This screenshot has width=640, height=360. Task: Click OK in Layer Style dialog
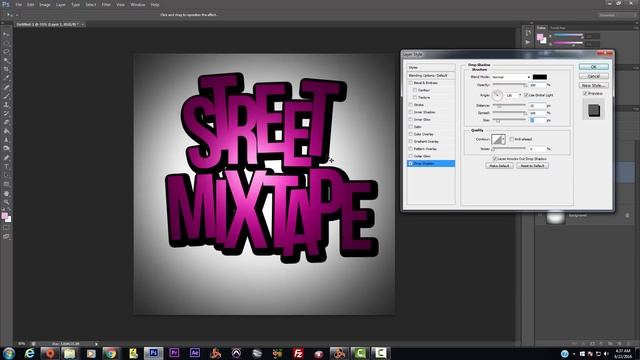coord(593,67)
